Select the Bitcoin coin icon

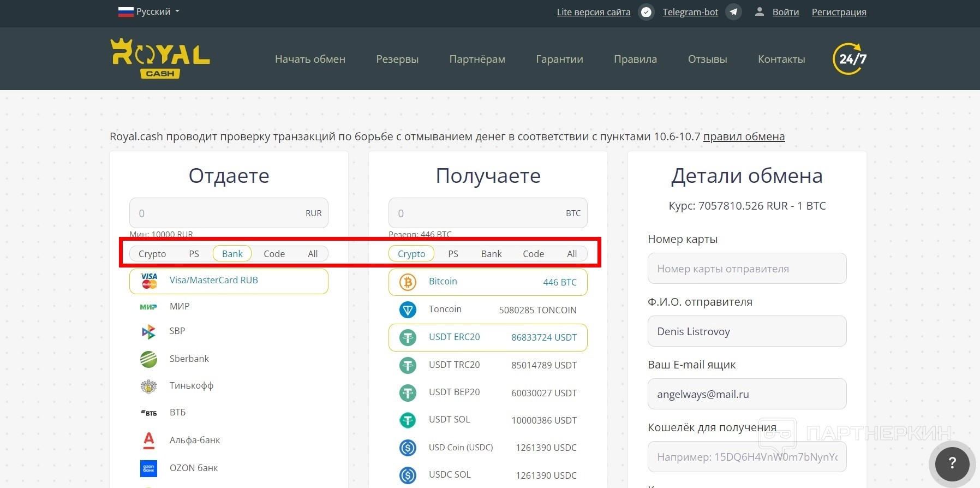click(x=408, y=282)
